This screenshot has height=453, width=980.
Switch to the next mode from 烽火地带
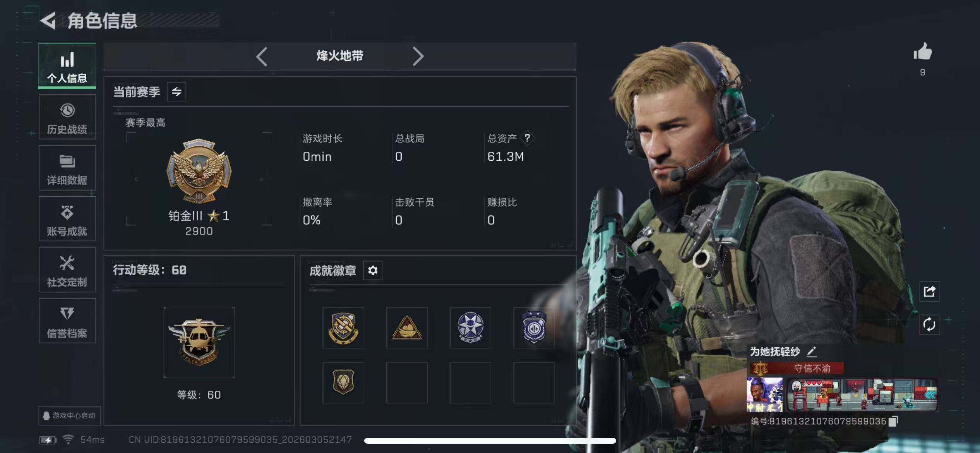pyautogui.click(x=418, y=57)
